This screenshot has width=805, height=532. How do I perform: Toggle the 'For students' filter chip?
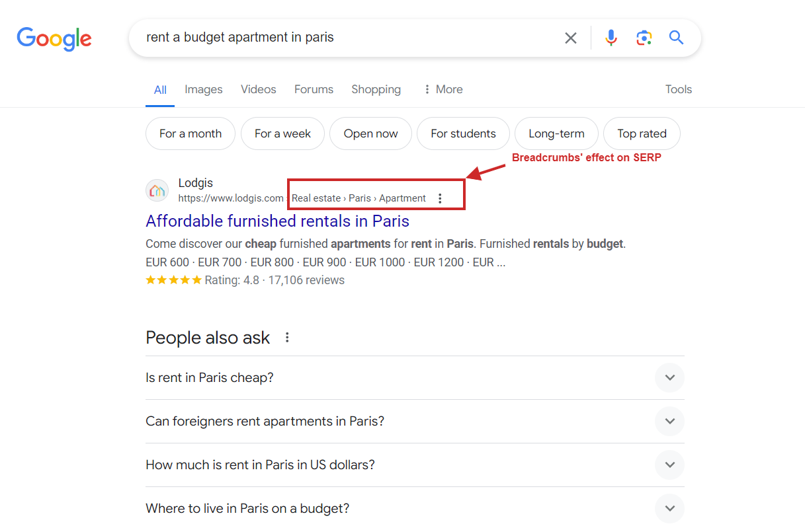coord(463,133)
